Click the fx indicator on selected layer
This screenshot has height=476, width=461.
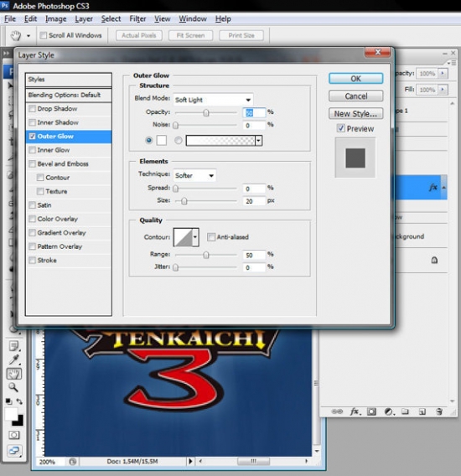tap(433, 187)
